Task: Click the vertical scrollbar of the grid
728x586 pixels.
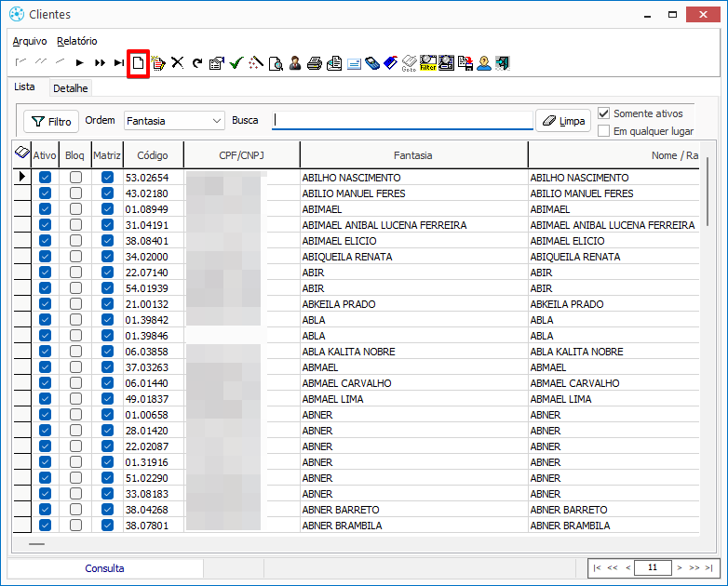Action: (x=708, y=192)
